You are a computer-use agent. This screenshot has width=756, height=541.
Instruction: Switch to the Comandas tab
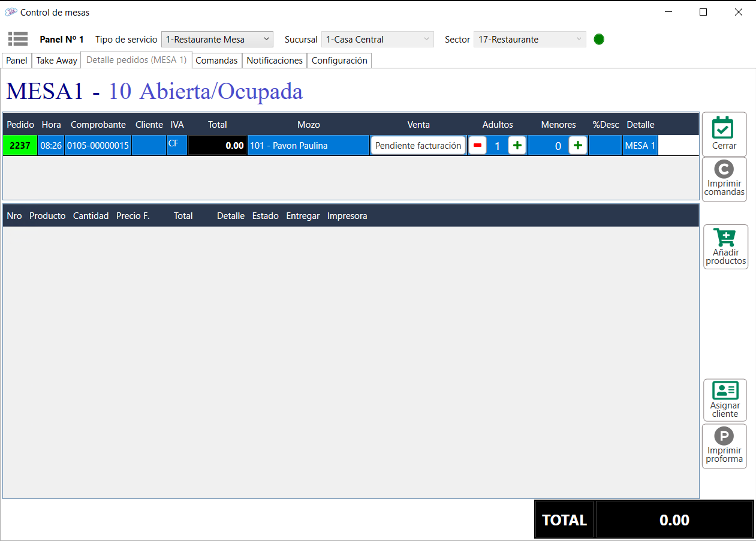(x=216, y=61)
